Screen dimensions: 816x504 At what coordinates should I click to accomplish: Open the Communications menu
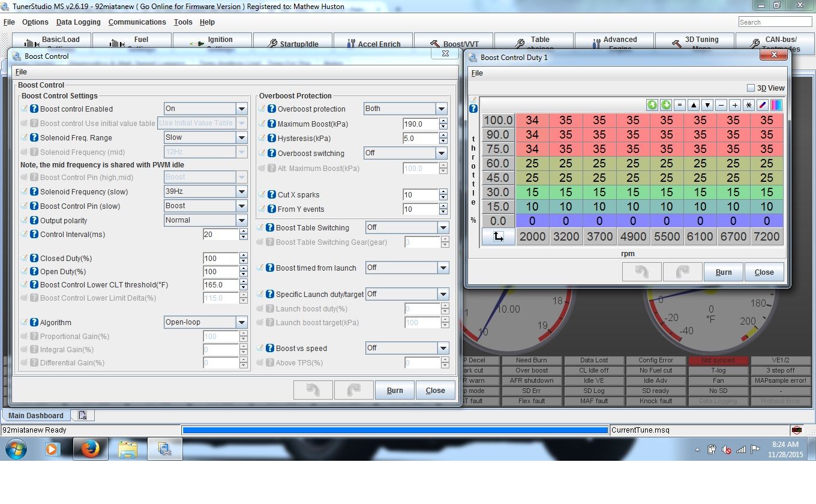pos(137,22)
